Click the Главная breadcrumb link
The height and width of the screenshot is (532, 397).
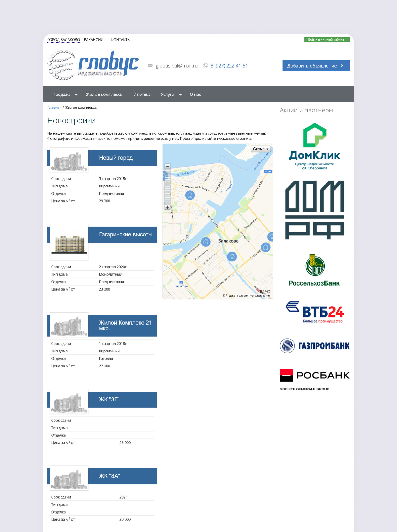[54, 107]
